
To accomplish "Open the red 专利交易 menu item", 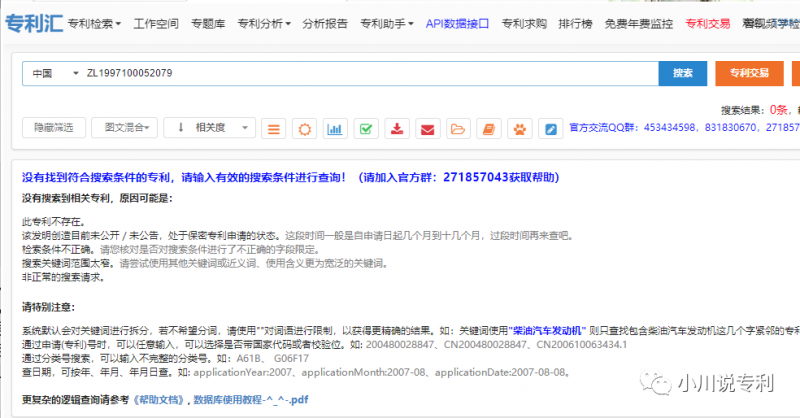I will [x=708, y=24].
